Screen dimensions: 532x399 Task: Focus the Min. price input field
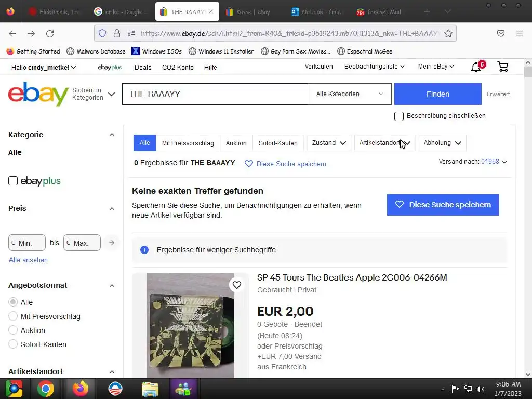coord(27,243)
